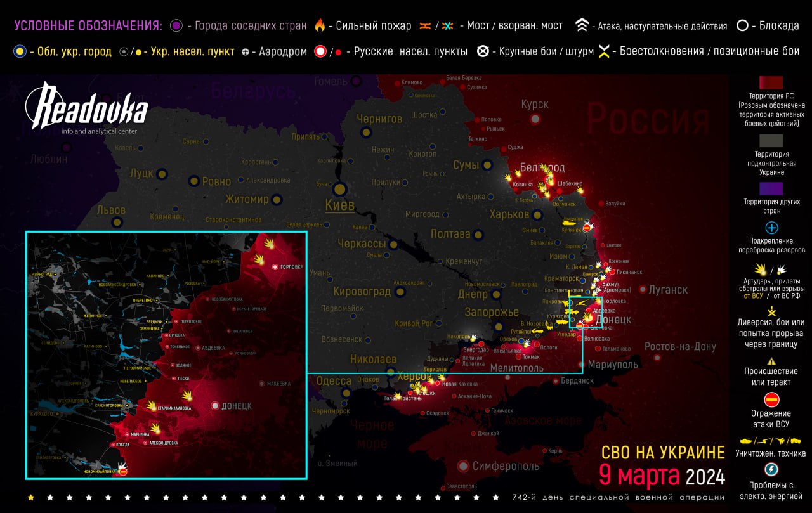Screen dimensions: 812x513
Task: Click the yellow warning triangle Происшествие icon
Action: point(771,361)
